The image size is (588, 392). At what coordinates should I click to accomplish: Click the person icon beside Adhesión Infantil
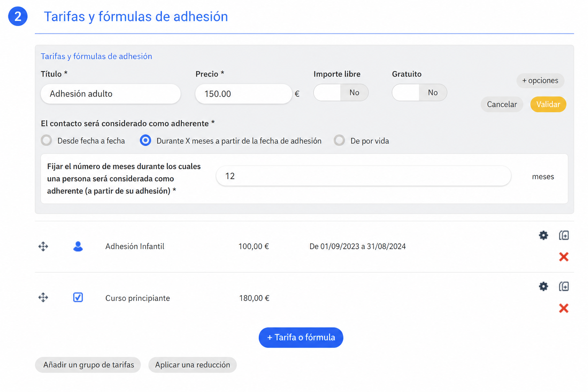point(78,246)
